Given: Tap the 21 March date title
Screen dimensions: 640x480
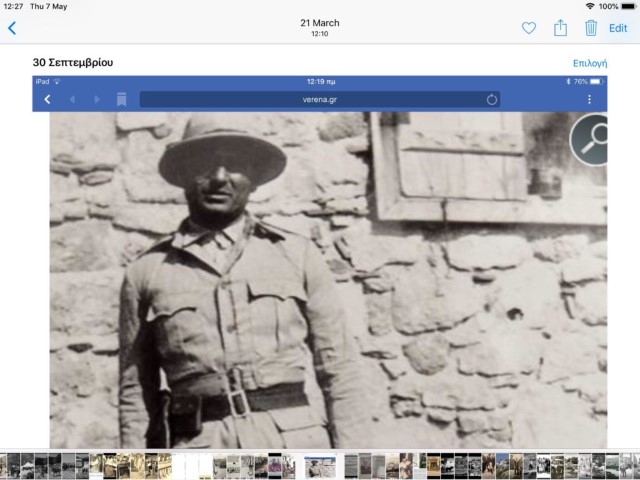Looking at the screenshot, I should click(x=319, y=23).
